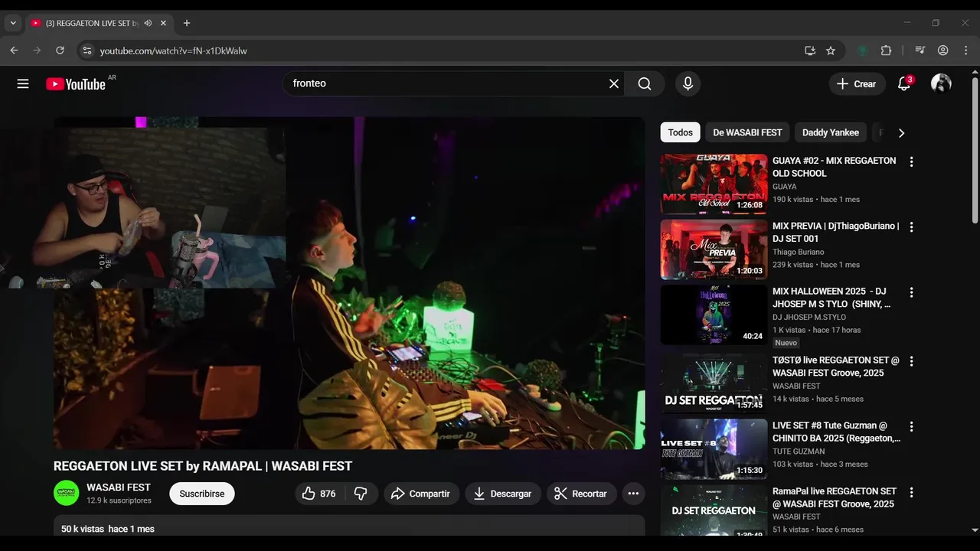Open WASABI FEST channel name link
This screenshot has width=980, height=551.
(119, 487)
